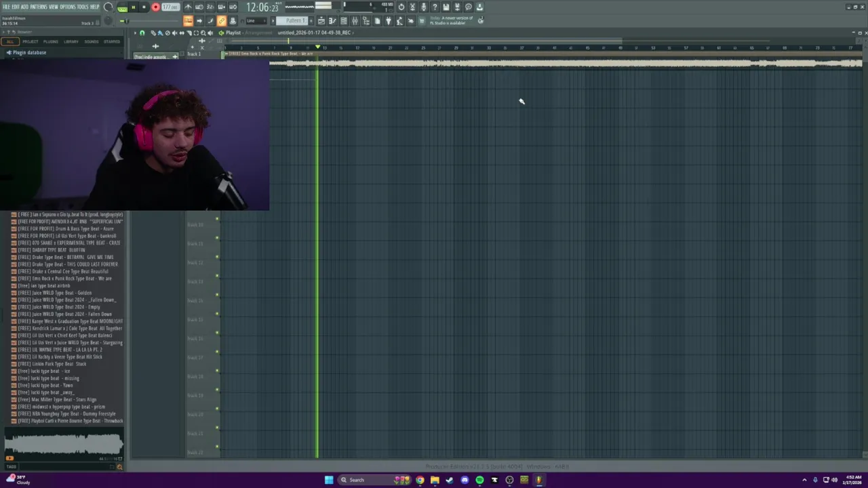Click the plus on indie acoustic picker item
The width and height of the screenshot is (868, 488).
174,57
